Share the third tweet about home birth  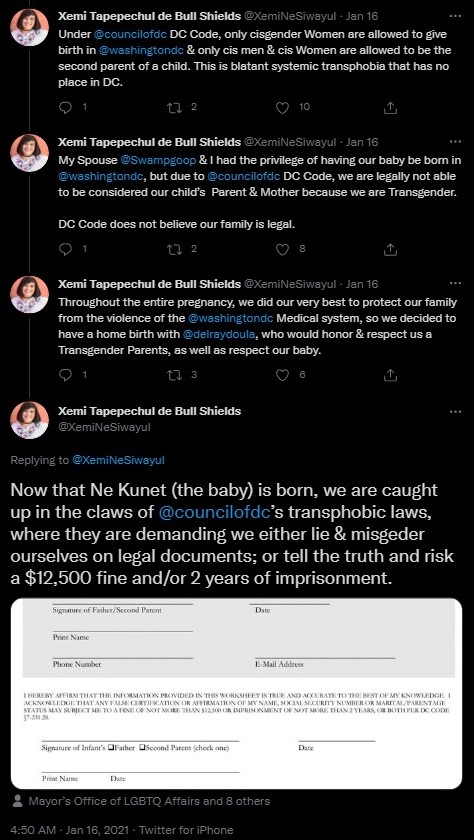[391, 376]
